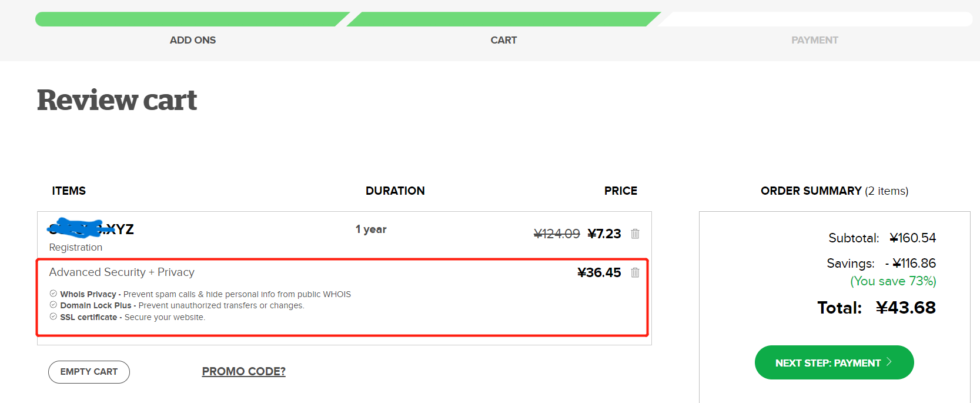Jump to the Payment step label
This screenshot has height=403, width=980.
coord(814,40)
